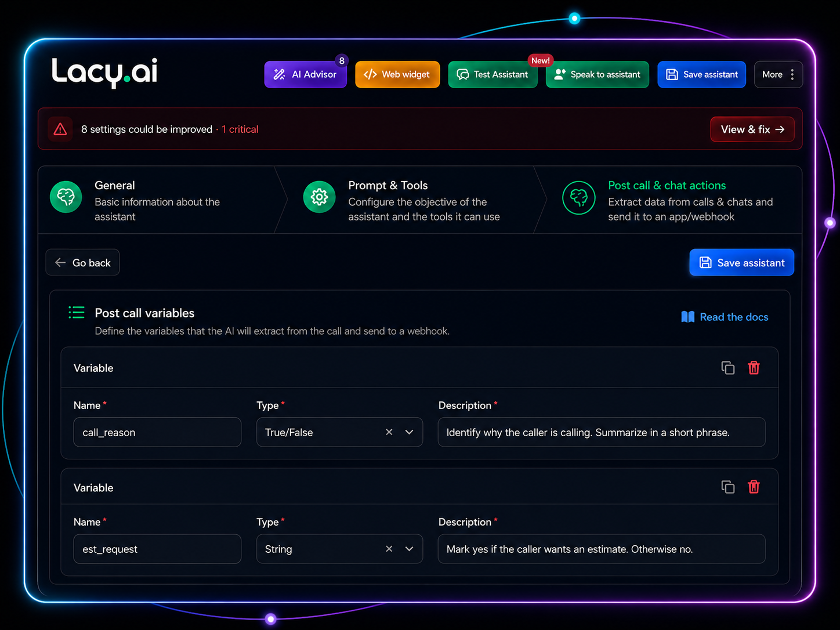Open the Read the docs link
Screen dimensions: 840x630
[x=725, y=317]
